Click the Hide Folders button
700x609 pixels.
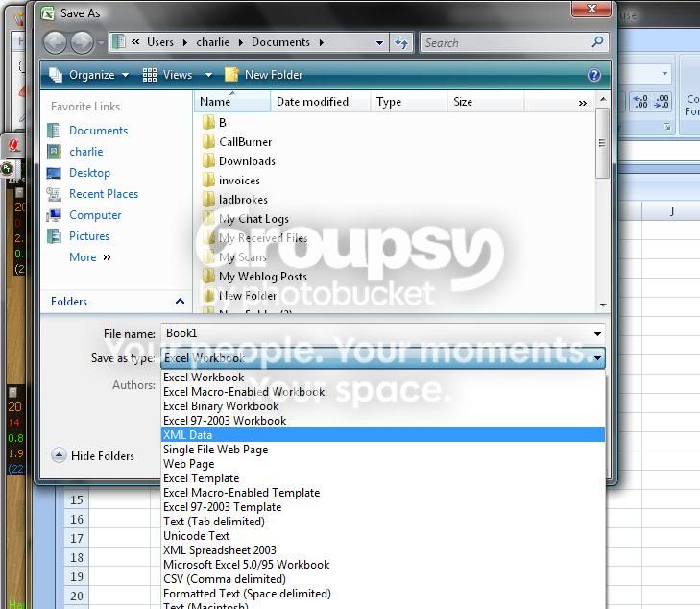93,456
